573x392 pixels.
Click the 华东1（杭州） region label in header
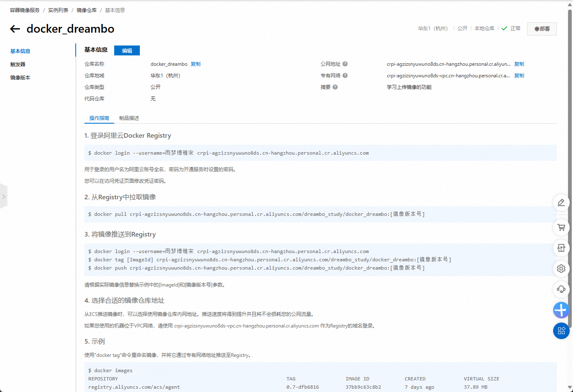[433, 29]
